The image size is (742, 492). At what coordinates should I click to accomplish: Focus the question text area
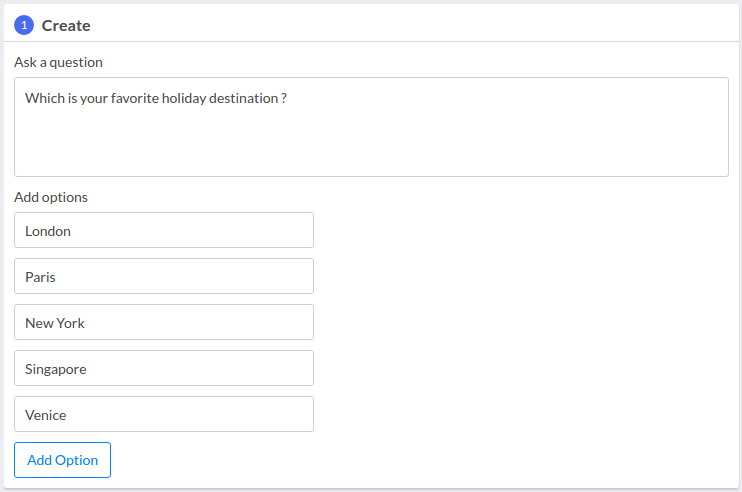(x=371, y=127)
